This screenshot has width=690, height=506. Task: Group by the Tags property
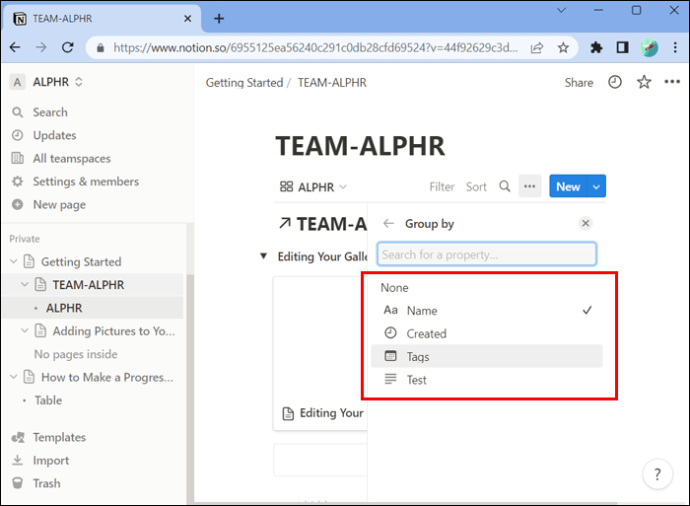pos(487,356)
